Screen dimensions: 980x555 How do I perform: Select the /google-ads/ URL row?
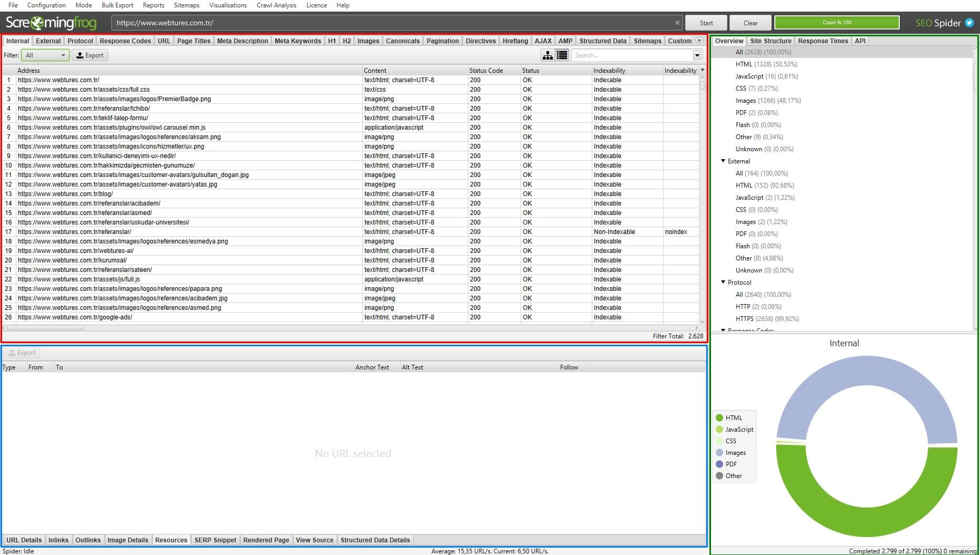coord(351,317)
